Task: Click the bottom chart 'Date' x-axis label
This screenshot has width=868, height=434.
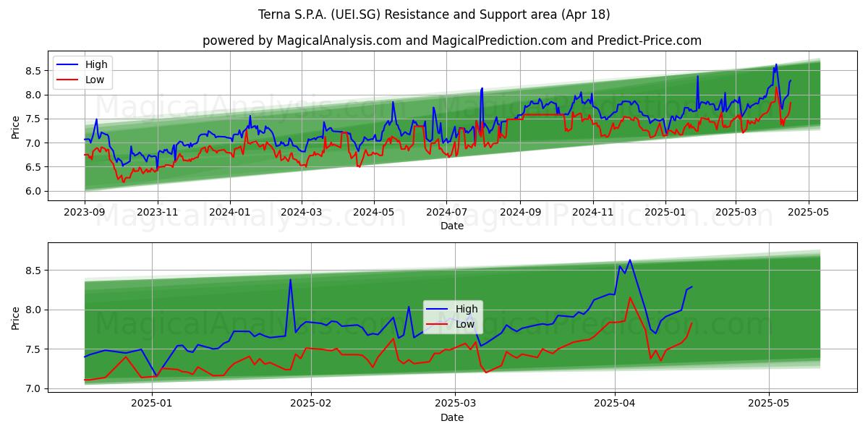Action: pyautogui.click(x=452, y=417)
